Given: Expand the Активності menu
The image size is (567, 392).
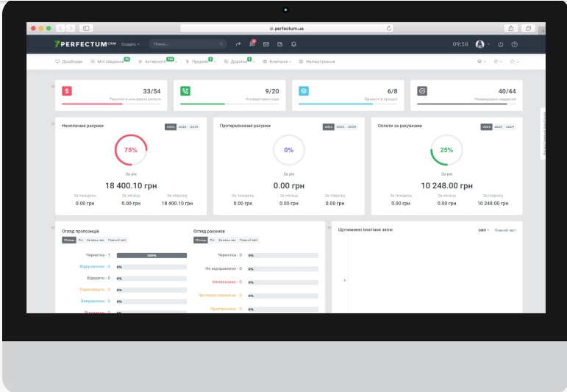Looking at the screenshot, I should click(x=157, y=62).
